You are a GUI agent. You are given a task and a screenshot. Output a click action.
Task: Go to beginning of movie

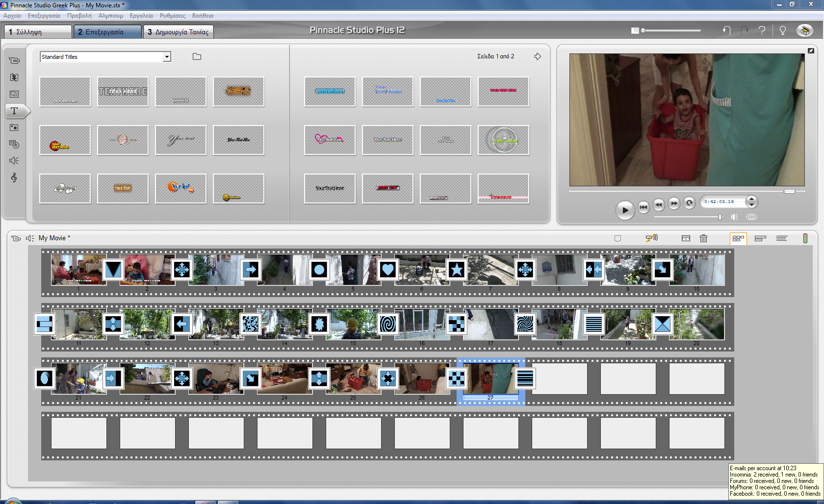[643, 207]
